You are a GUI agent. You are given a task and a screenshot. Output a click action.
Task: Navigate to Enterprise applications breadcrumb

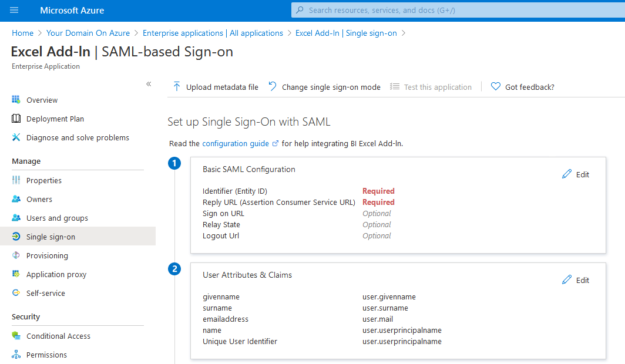point(213,33)
